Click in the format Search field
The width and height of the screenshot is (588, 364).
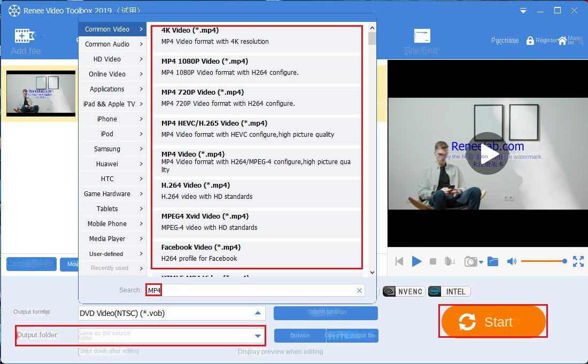pos(255,291)
